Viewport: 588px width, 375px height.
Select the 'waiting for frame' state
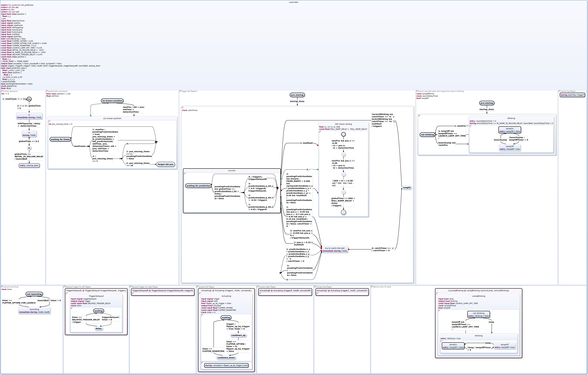click(60, 139)
